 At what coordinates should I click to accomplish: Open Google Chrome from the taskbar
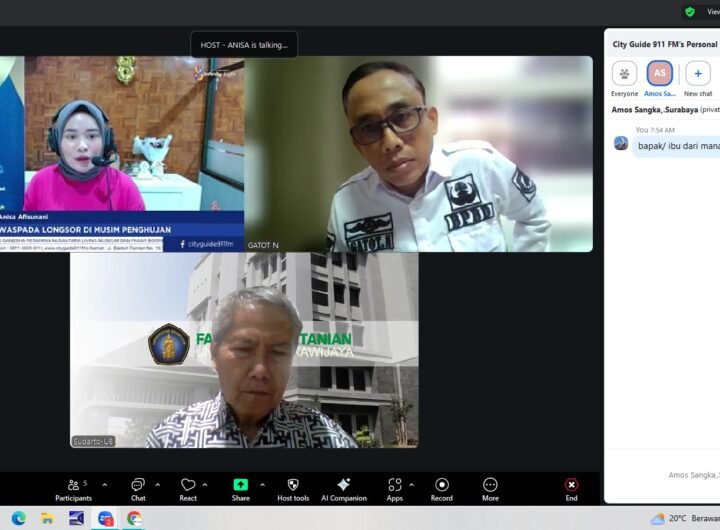tap(134, 518)
